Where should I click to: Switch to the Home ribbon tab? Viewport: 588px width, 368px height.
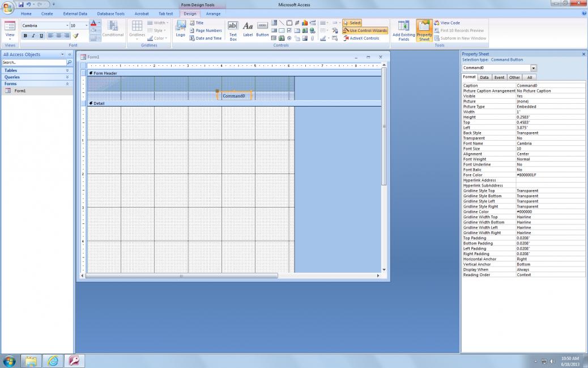pos(26,14)
